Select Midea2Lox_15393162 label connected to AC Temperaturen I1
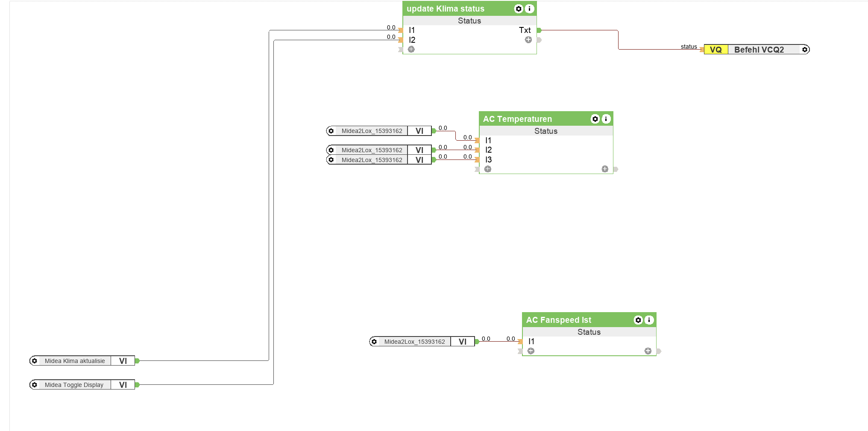The width and height of the screenshot is (868, 431). tap(372, 131)
